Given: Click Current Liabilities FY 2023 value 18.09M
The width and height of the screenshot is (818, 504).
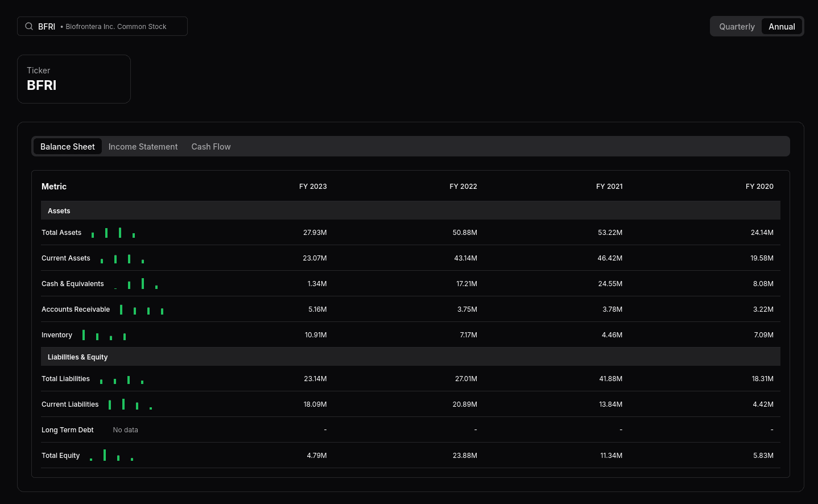Looking at the screenshot, I should [315, 404].
